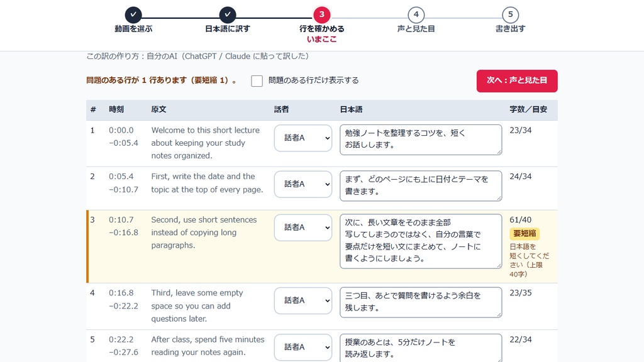This screenshot has width=644, height=362.
Task: Click the timestamp 0:16.8 −0:22.2
Action: (x=123, y=300)
